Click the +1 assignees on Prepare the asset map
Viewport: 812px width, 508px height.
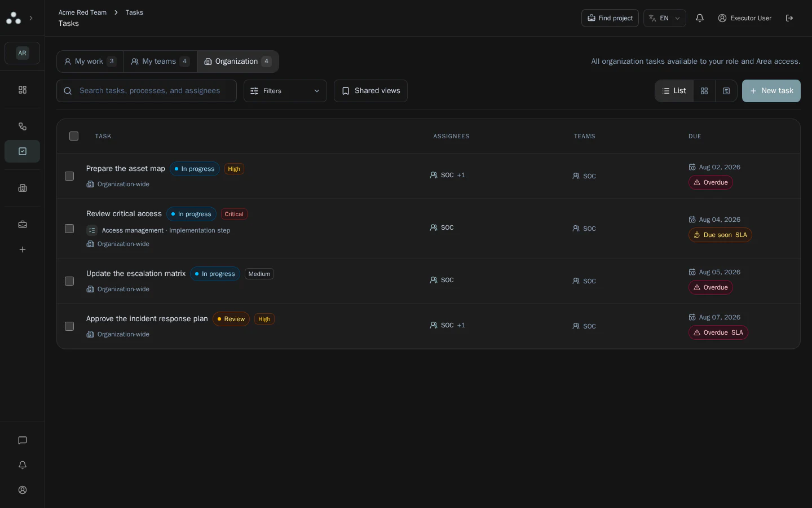pos(461,175)
